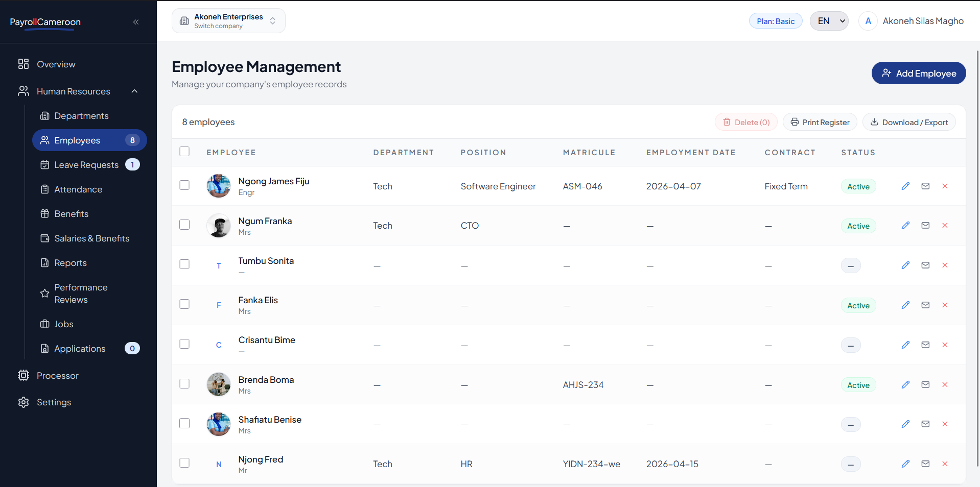Click the Add Employee button
The image size is (980, 487).
tap(918, 74)
